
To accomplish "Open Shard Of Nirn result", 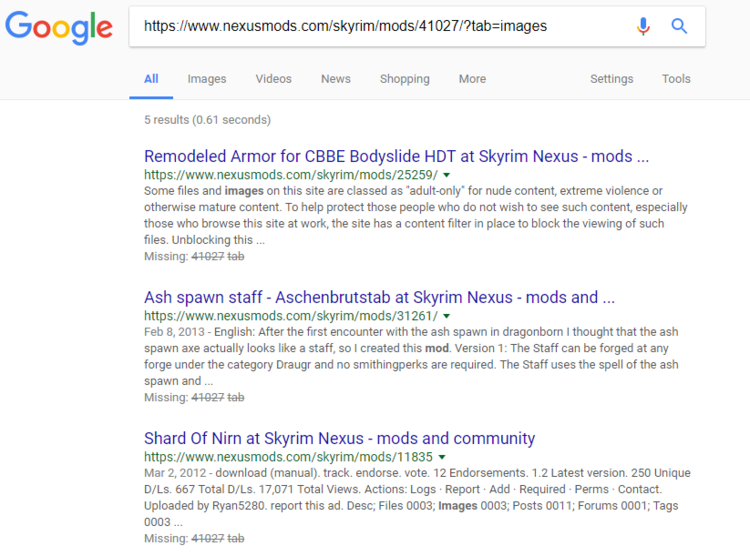I will pyautogui.click(x=340, y=439).
